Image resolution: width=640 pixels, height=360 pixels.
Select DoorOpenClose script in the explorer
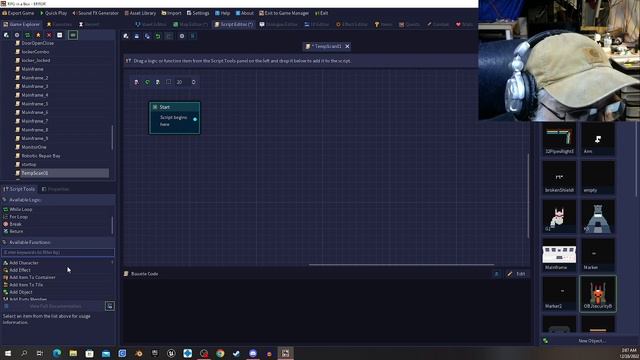pos(37,43)
